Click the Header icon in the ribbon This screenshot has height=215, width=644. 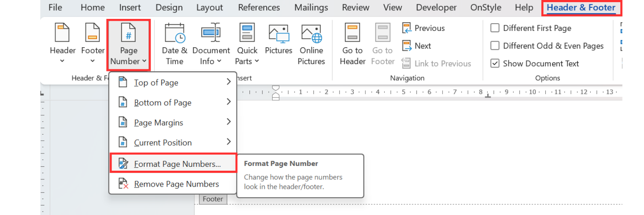tap(63, 33)
